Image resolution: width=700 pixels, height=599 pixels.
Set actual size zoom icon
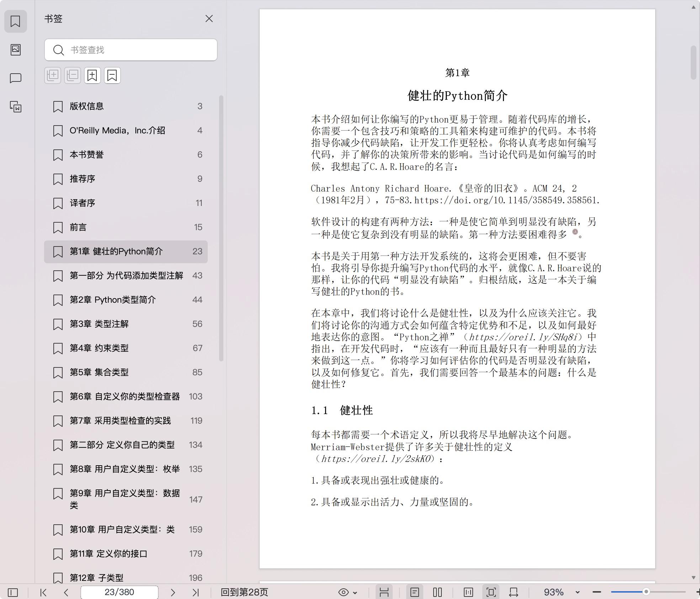coord(468,592)
